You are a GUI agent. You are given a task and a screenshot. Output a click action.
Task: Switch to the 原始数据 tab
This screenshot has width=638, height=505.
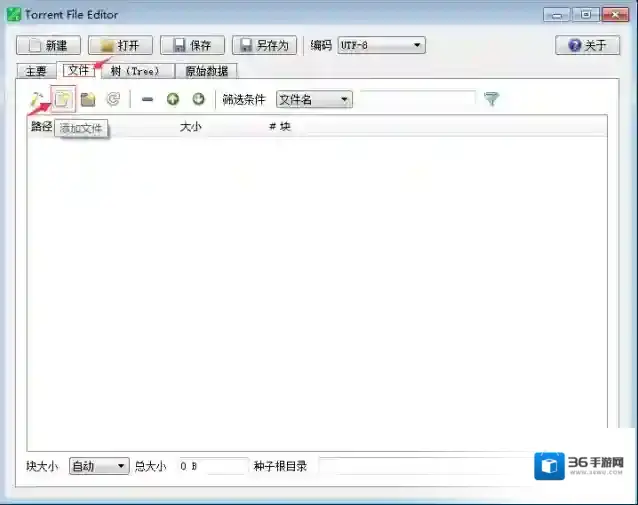point(206,71)
